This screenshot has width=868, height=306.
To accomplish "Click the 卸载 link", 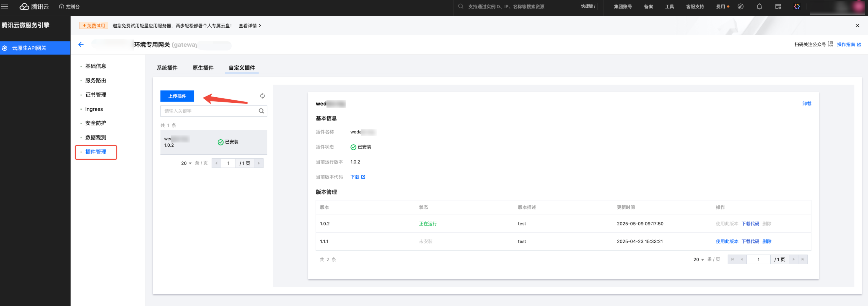I will 807,104.
